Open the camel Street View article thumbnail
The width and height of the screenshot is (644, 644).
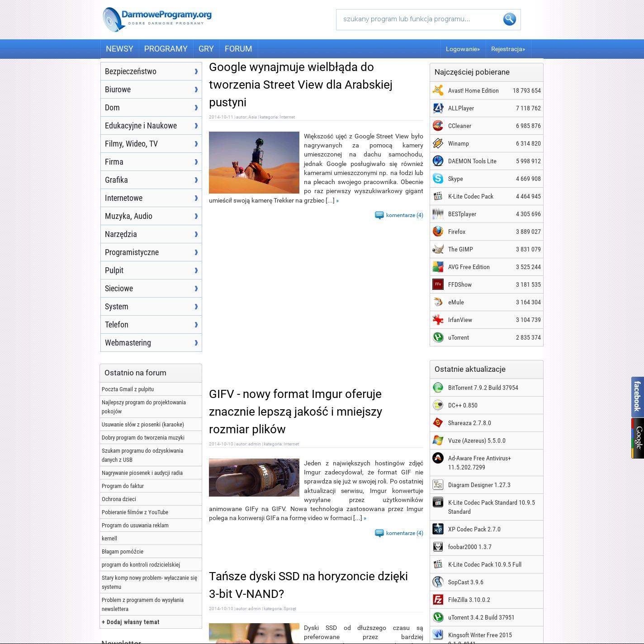click(254, 162)
